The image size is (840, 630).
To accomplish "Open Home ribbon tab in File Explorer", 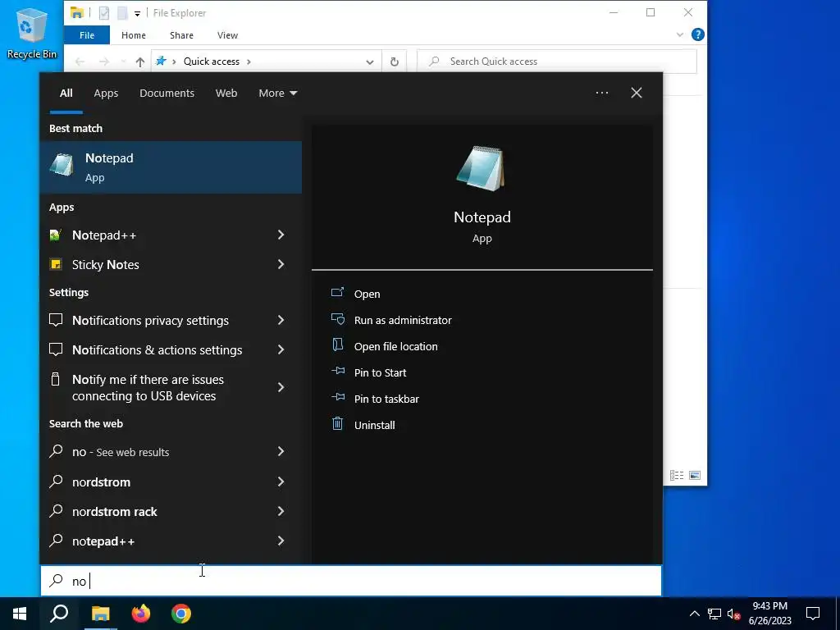I will [x=134, y=35].
